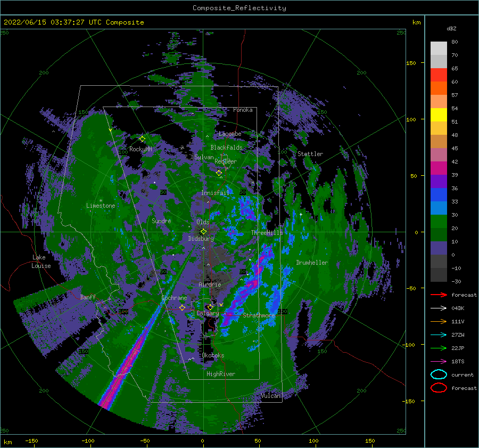The width and height of the screenshot is (479, 448).
Task: Click the Olds label
Action: pos(203,222)
